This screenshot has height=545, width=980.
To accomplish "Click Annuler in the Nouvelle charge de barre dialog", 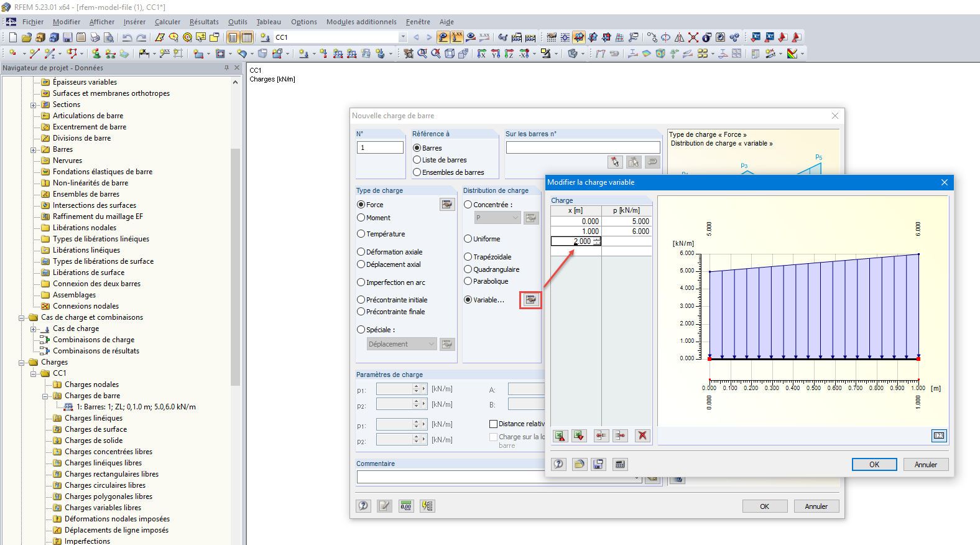I will [x=816, y=506].
